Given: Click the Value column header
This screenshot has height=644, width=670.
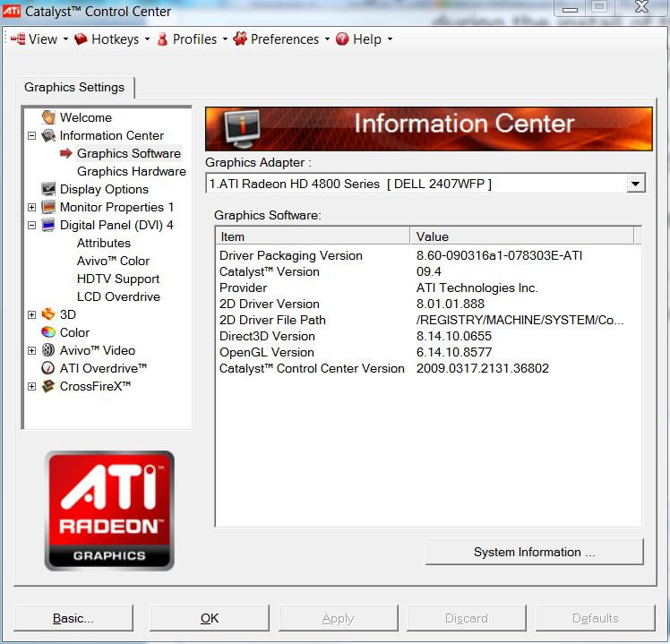Looking at the screenshot, I should (521, 236).
